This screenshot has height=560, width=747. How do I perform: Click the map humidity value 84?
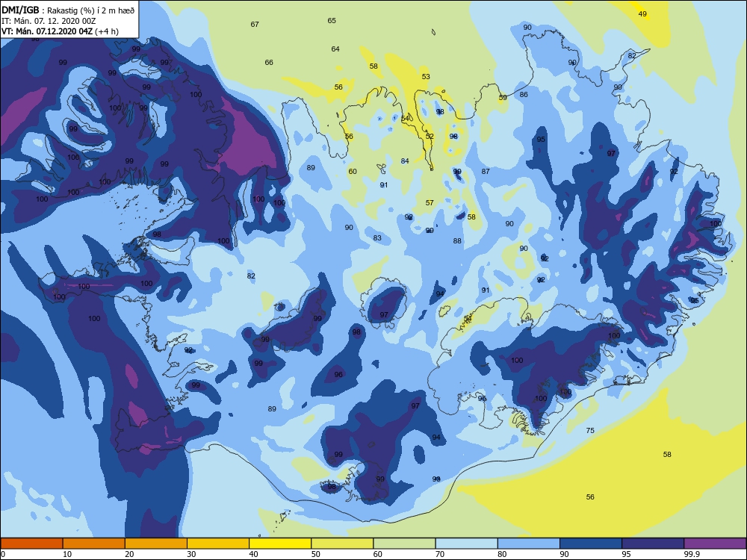point(405,161)
